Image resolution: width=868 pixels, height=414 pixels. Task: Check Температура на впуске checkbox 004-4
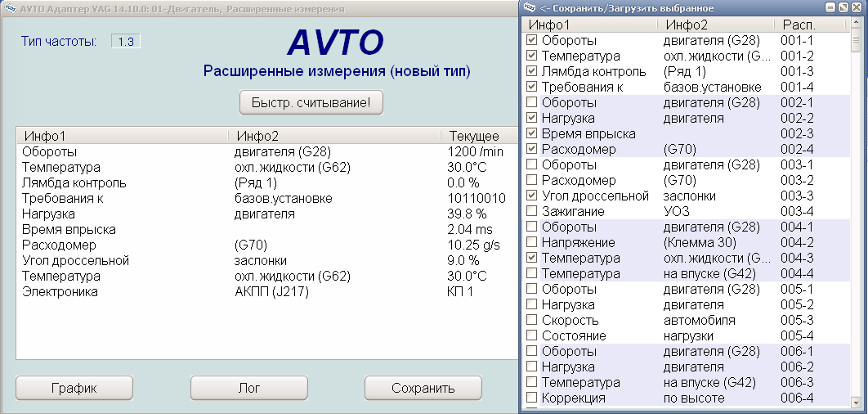531,273
